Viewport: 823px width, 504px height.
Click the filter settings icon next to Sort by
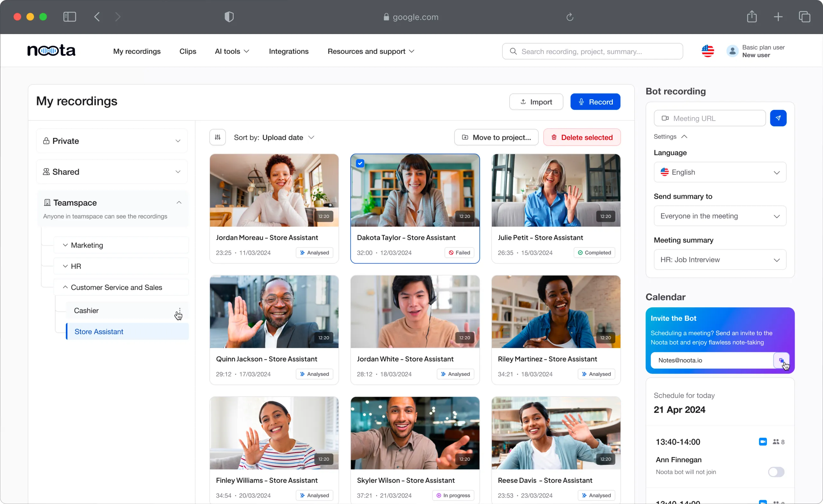217,137
